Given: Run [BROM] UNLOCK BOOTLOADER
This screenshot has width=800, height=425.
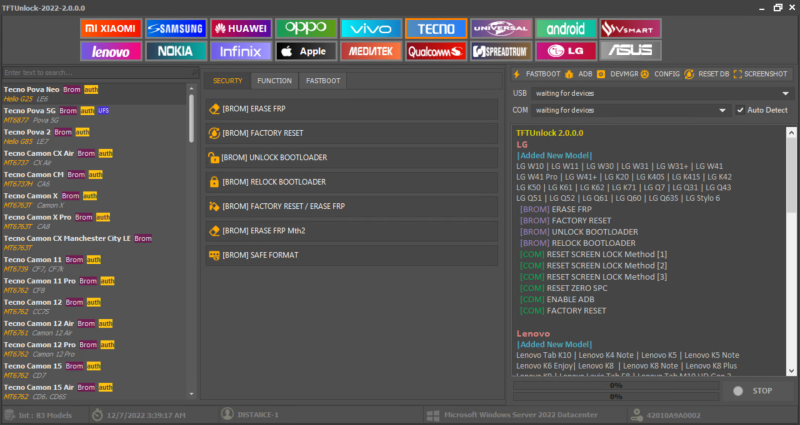Looking at the screenshot, I should (x=352, y=158).
